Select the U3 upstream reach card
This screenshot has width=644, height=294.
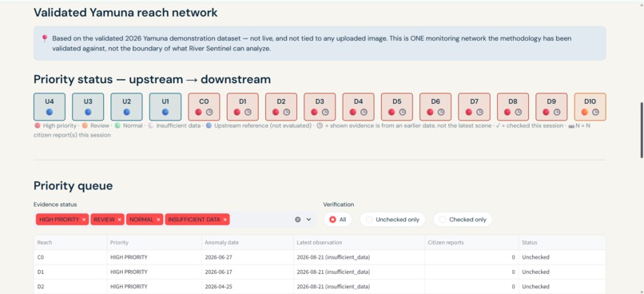tap(88, 107)
